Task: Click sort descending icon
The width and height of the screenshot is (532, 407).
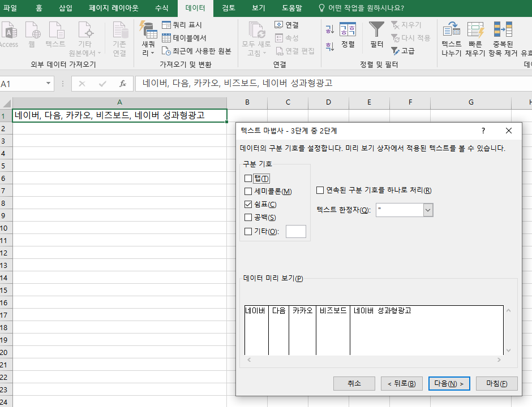Action: pyautogui.click(x=330, y=46)
